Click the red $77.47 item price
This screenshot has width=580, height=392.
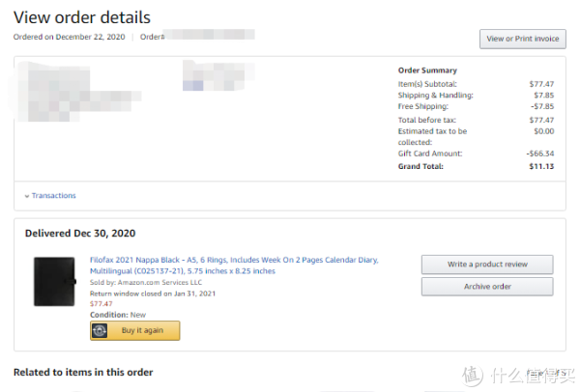tap(101, 304)
